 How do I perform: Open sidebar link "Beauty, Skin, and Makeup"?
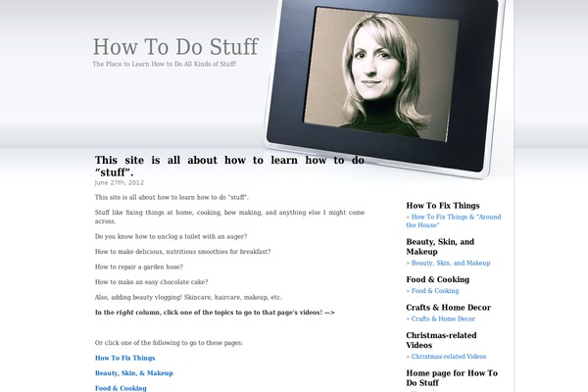point(451,263)
